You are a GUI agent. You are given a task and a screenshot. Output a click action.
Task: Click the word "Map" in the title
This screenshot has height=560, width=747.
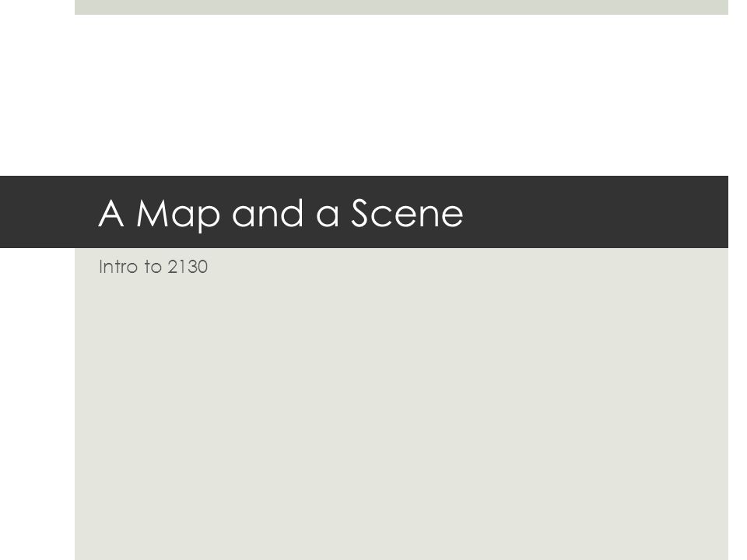tap(178, 215)
